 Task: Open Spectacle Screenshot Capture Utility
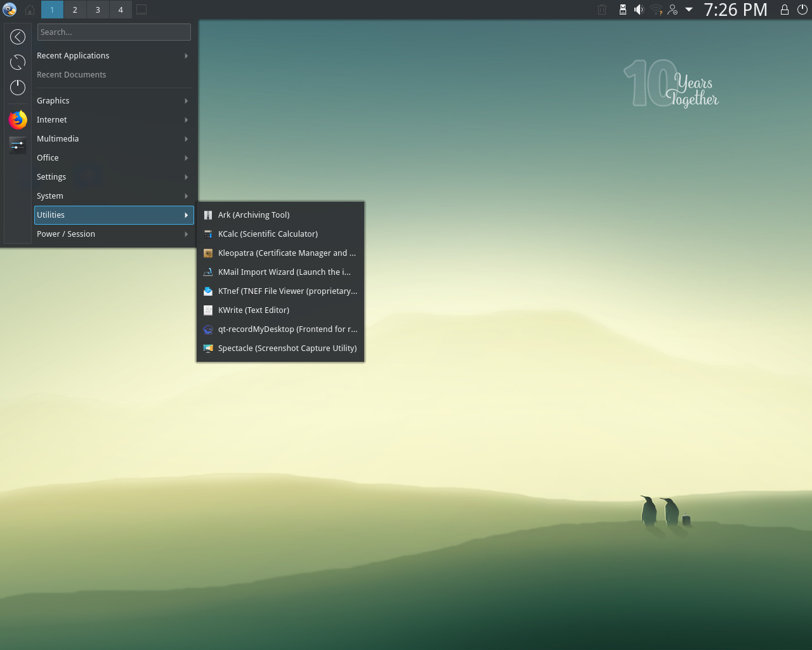(x=287, y=348)
